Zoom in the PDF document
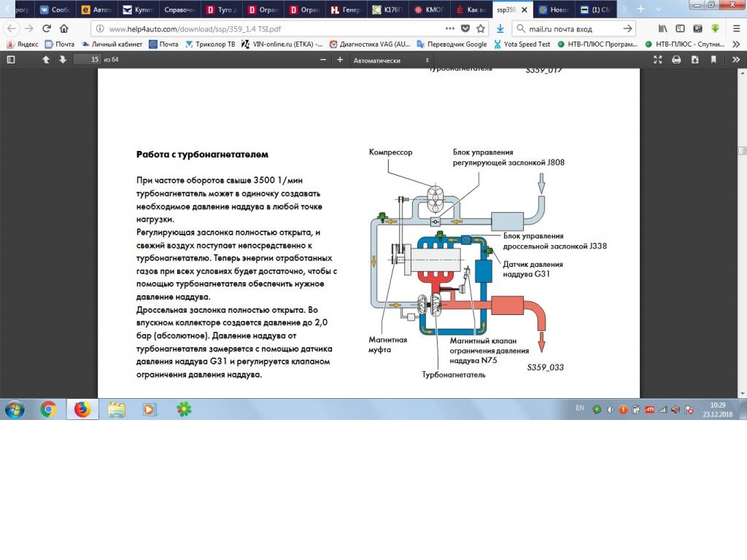This screenshot has height=560, width=747. click(340, 60)
